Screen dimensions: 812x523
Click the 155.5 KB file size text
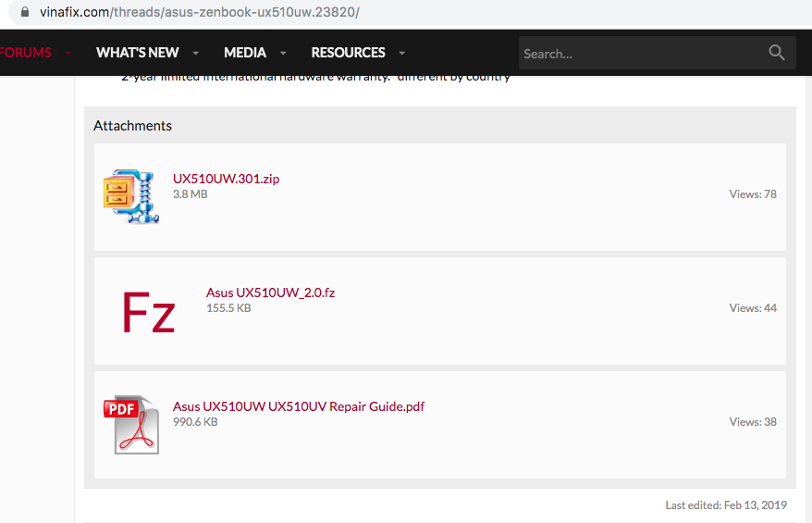[x=228, y=308]
